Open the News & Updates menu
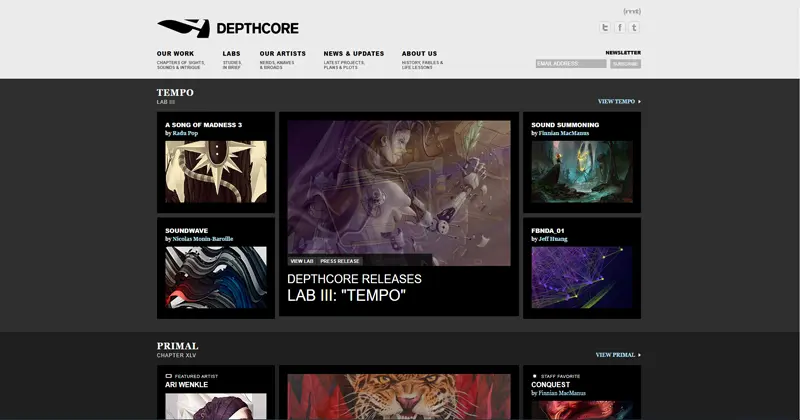Screen dimensions: 800x420 tap(354, 54)
